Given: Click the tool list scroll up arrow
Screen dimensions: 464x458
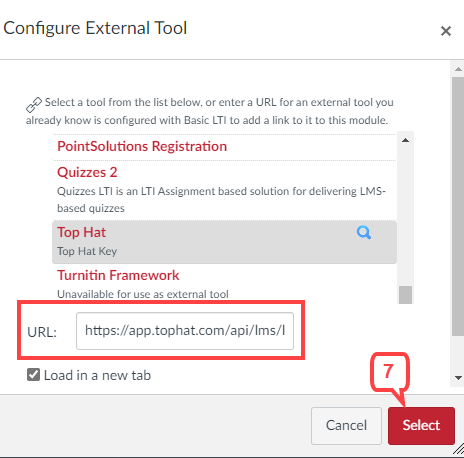Looking at the screenshot, I should click(x=405, y=140).
